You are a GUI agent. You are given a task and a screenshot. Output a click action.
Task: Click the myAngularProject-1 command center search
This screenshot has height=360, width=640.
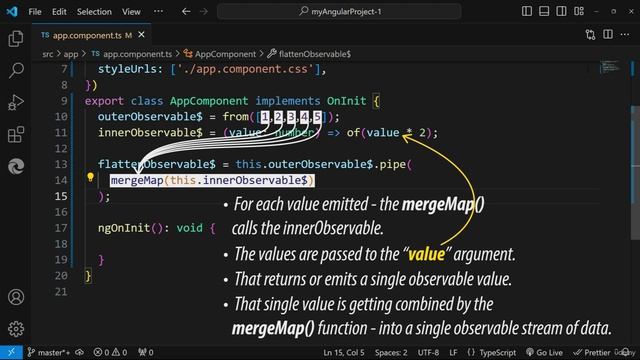[x=339, y=11]
